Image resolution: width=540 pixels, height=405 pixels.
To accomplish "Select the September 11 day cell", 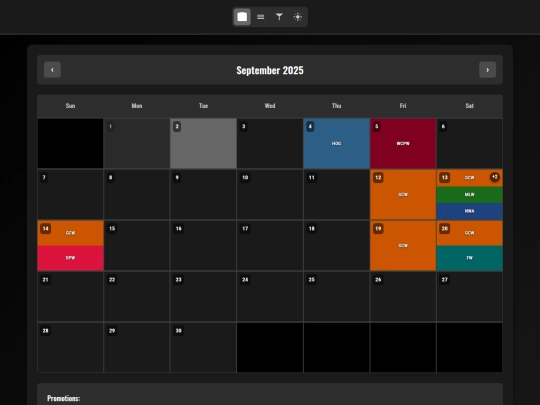I will pos(336,195).
